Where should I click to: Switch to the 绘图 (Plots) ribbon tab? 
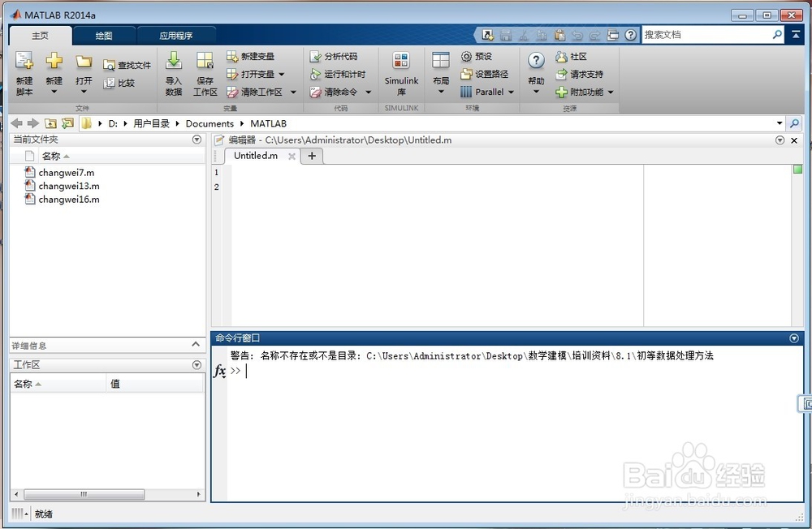pos(102,35)
